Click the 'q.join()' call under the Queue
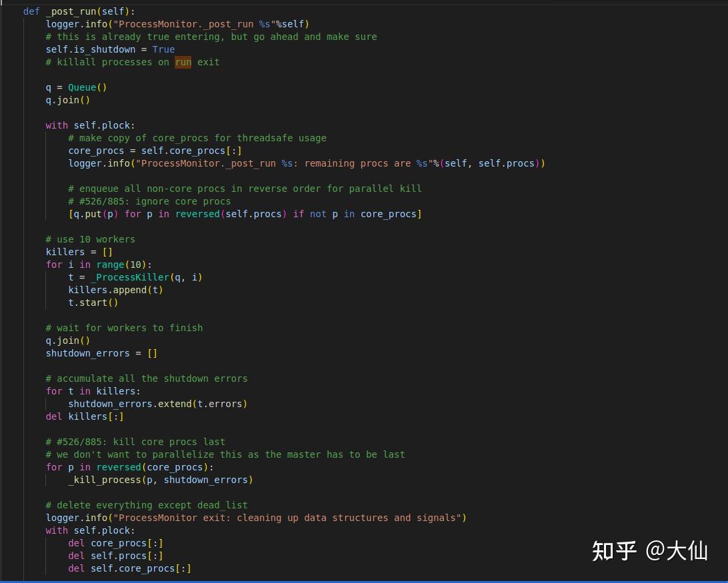This screenshot has width=728, height=583. [68, 100]
